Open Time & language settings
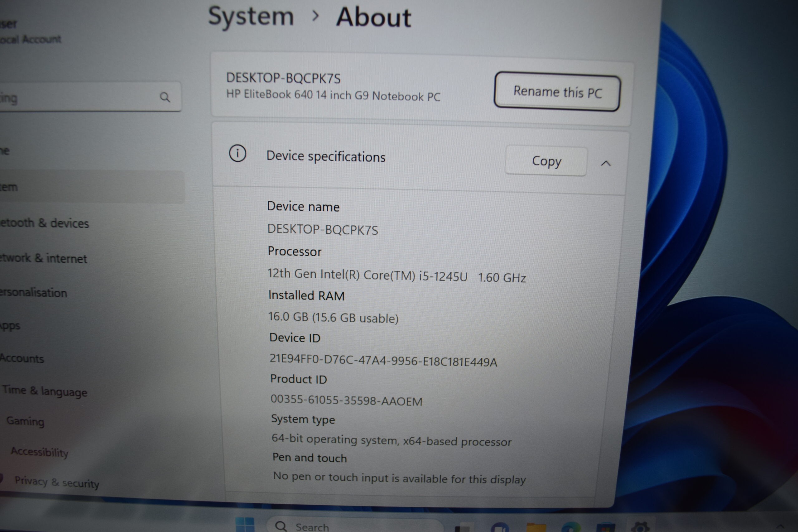 (x=45, y=391)
